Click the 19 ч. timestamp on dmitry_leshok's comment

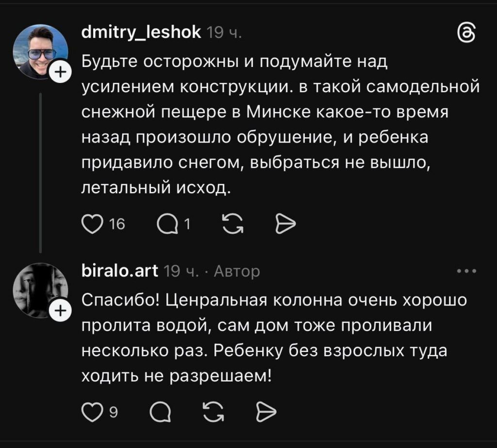pyautogui.click(x=223, y=32)
